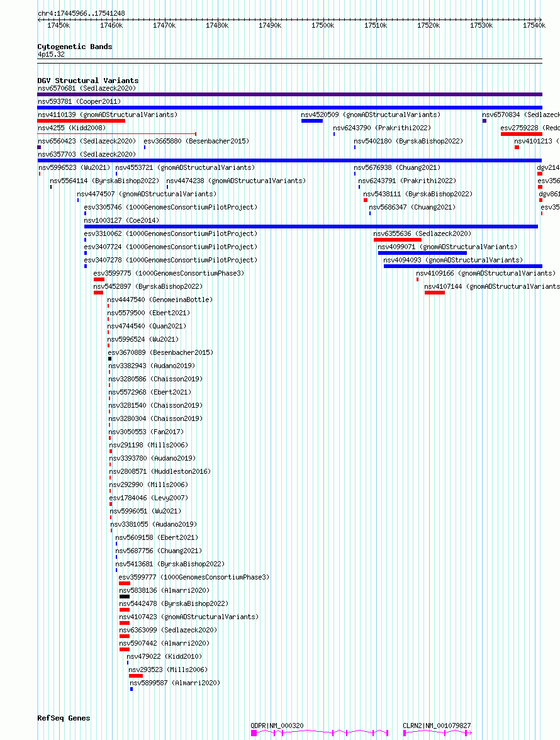Click the nsv5838136 (Almarri2020) black bar
Image resolution: width=560 pixels, height=740 pixels.
(x=125, y=597)
